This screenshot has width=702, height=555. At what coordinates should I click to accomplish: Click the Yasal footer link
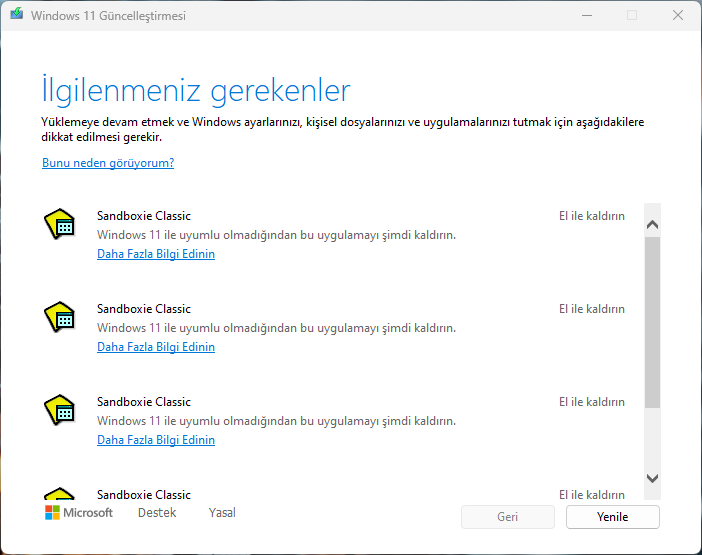[222, 512]
